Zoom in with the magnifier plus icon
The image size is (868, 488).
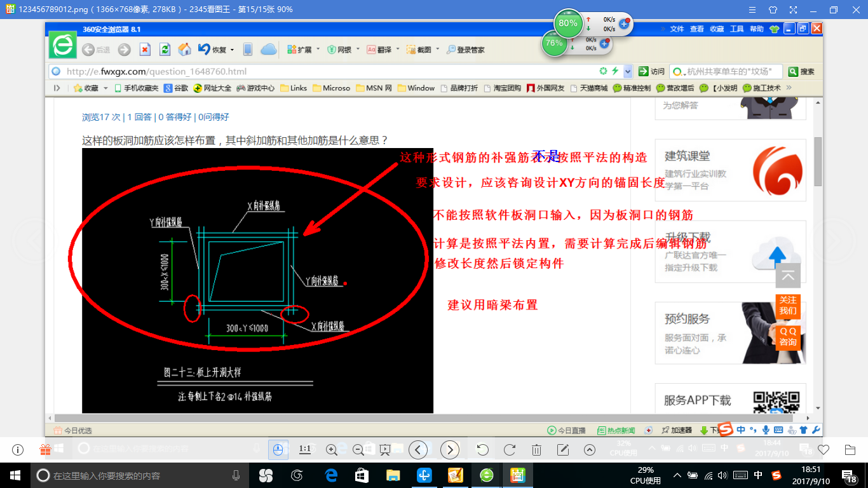pyautogui.click(x=331, y=450)
